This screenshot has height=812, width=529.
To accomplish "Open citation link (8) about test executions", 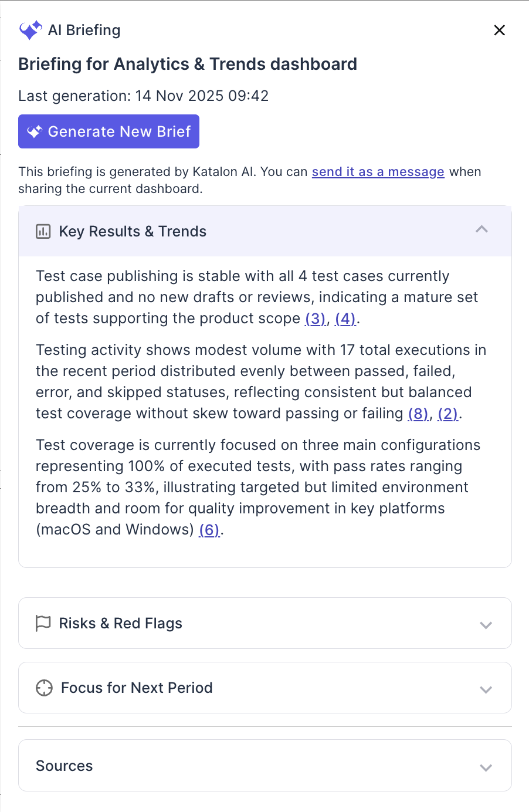I will [417, 413].
